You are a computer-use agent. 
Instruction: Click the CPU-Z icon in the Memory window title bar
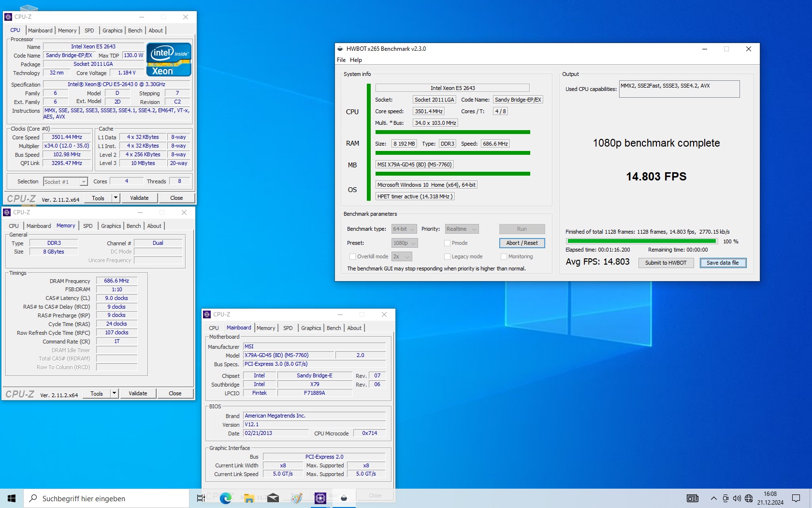[x=7, y=212]
